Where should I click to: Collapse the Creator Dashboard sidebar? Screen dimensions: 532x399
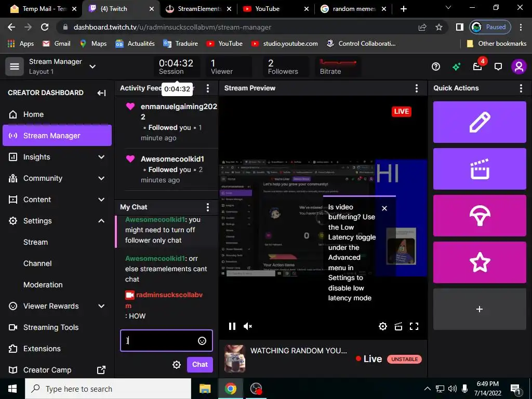coord(101,92)
